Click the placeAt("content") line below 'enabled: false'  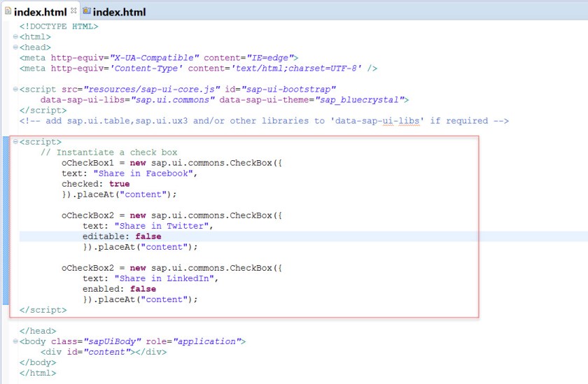pyautogui.click(x=140, y=299)
